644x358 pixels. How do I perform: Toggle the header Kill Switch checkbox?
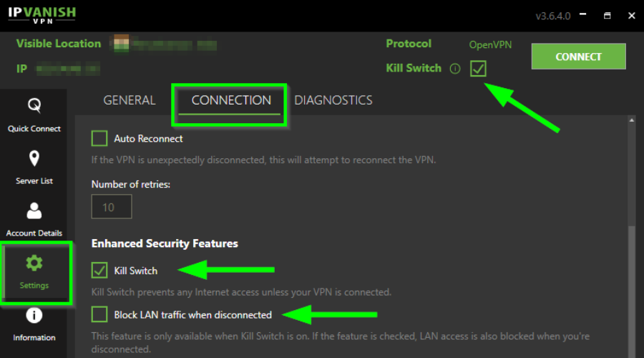click(x=478, y=69)
